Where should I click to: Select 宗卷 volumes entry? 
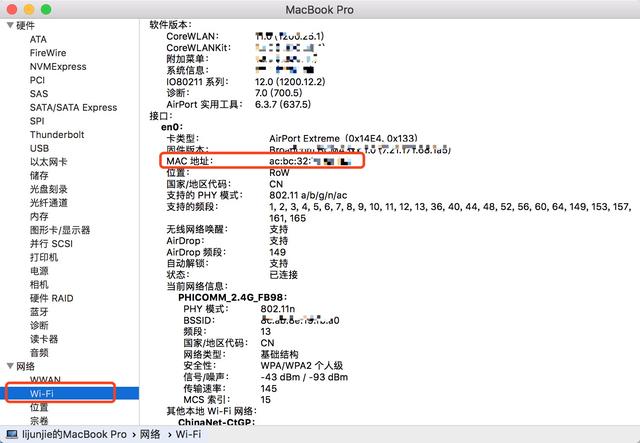click(x=39, y=421)
